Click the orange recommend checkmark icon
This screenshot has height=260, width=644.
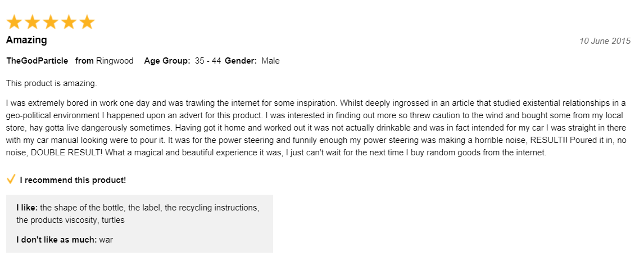click(11, 179)
